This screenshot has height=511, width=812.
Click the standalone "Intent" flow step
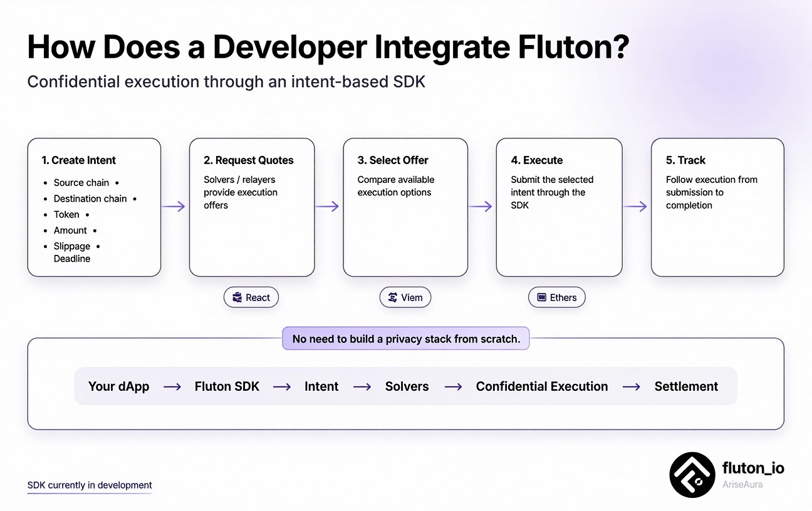tap(321, 386)
